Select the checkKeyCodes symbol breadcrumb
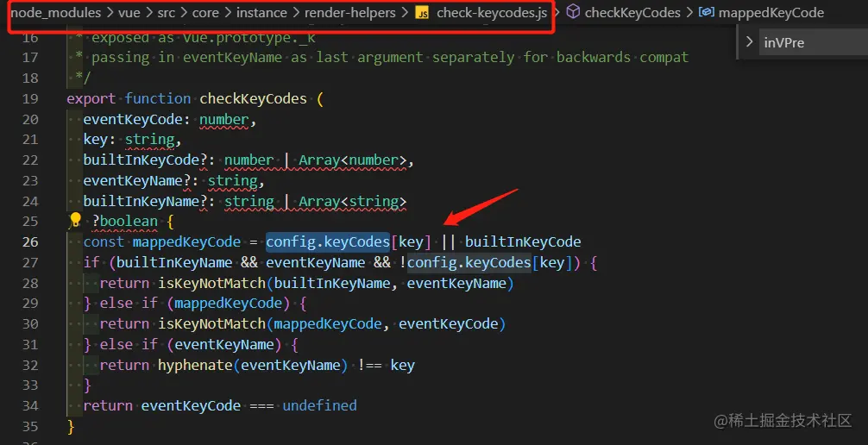The image size is (868, 445). [632, 13]
